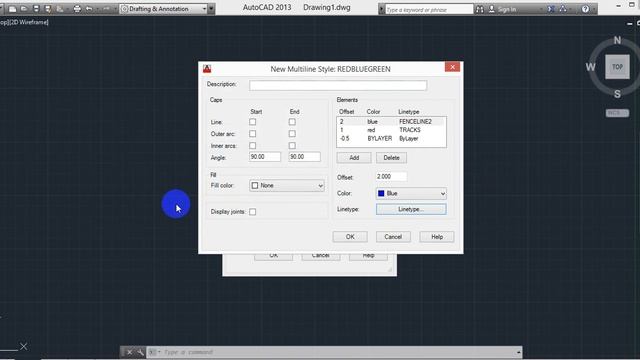The height and width of the screenshot is (360, 640).
Task: Click the S compass direction on ViewCube
Action: pyautogui.click(x=617, y=94)
